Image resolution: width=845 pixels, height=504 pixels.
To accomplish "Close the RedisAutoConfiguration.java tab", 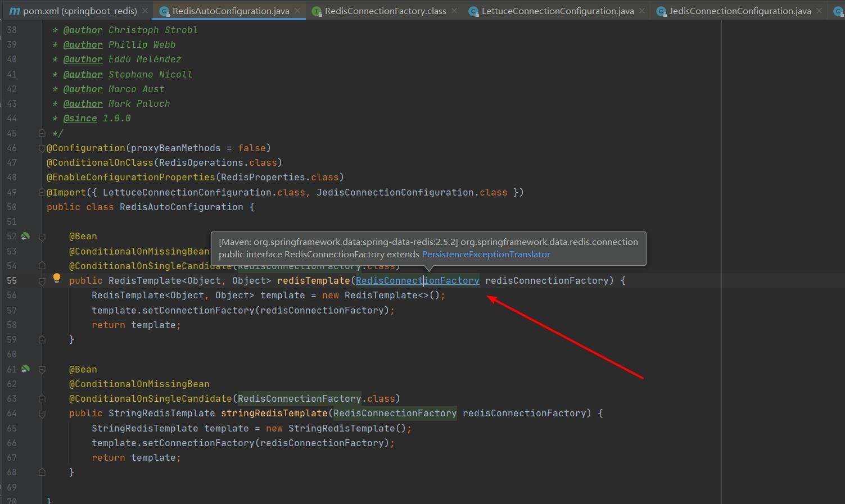I will coord(297,11).
